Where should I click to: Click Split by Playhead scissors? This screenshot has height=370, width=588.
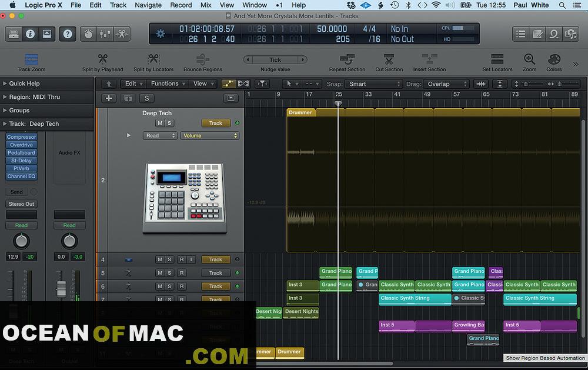(x=103, y=62)
